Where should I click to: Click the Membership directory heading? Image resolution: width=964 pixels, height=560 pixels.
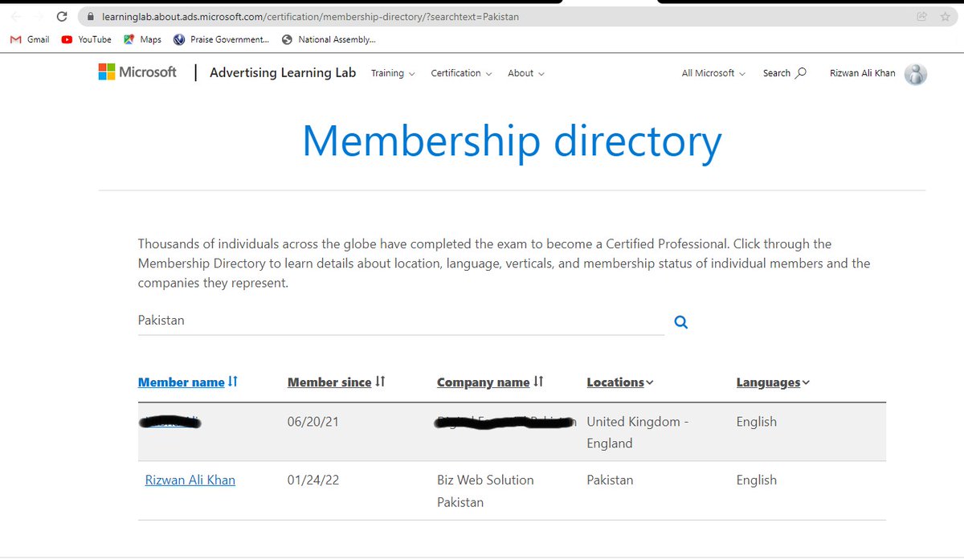coord(512,141)
